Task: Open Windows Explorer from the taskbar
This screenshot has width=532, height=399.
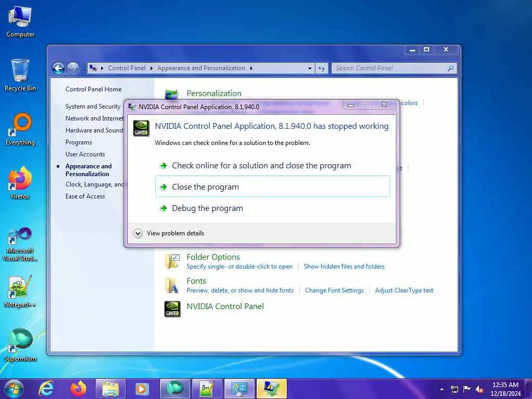Action: (111, 389)
